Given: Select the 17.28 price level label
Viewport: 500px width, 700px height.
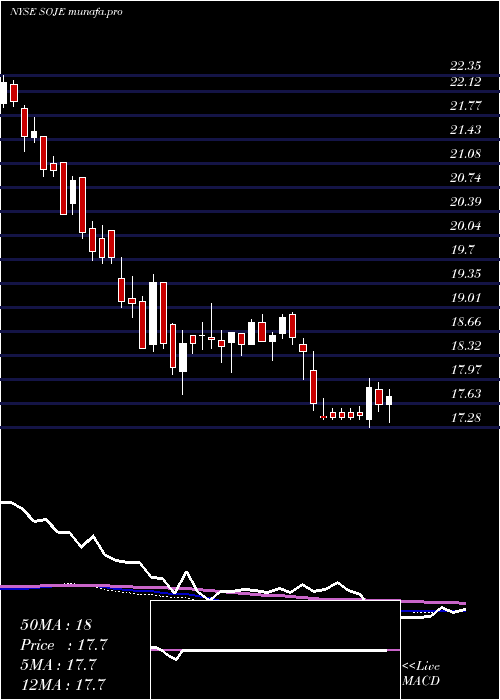Looking at the screenshot, I should pos(465,418).
